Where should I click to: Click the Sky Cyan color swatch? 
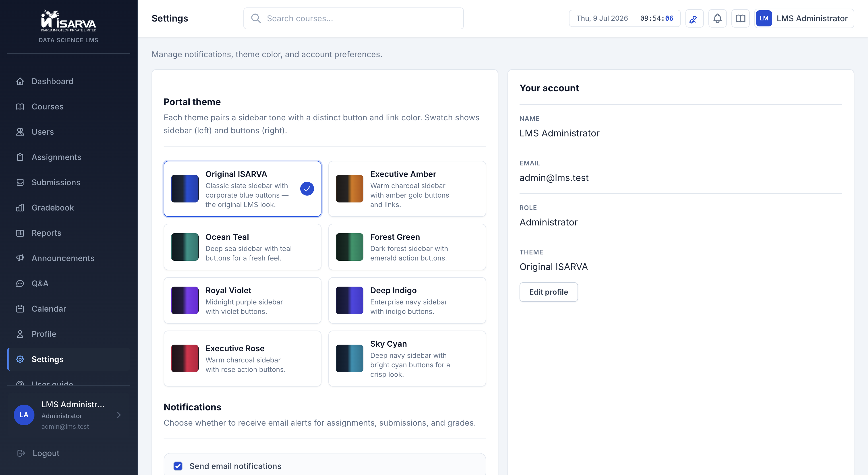click(349, 358)
